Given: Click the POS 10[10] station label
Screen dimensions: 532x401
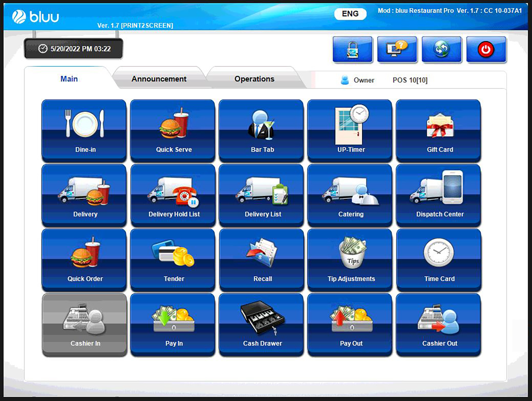Looking at the screenshot, I should [410, 80].
